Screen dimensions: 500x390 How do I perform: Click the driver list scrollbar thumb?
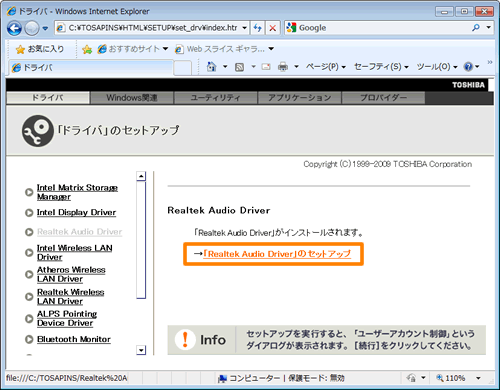141,240
